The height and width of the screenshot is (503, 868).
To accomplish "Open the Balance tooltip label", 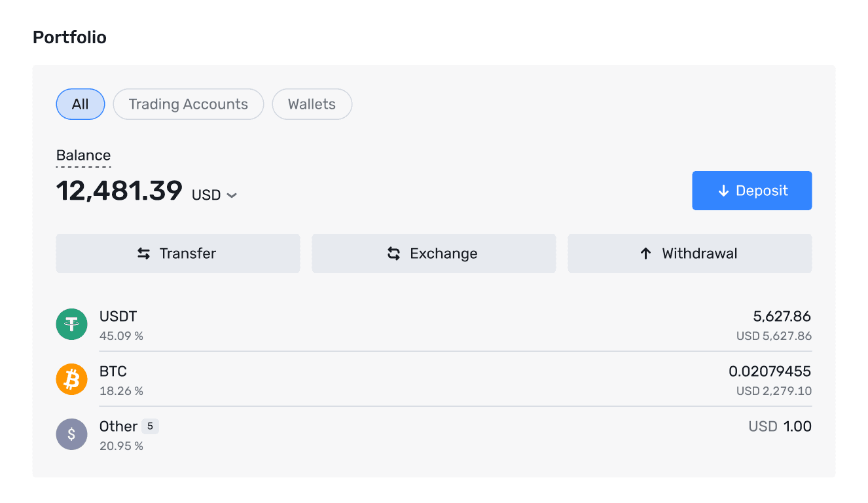I will click(x=83, y=155).
